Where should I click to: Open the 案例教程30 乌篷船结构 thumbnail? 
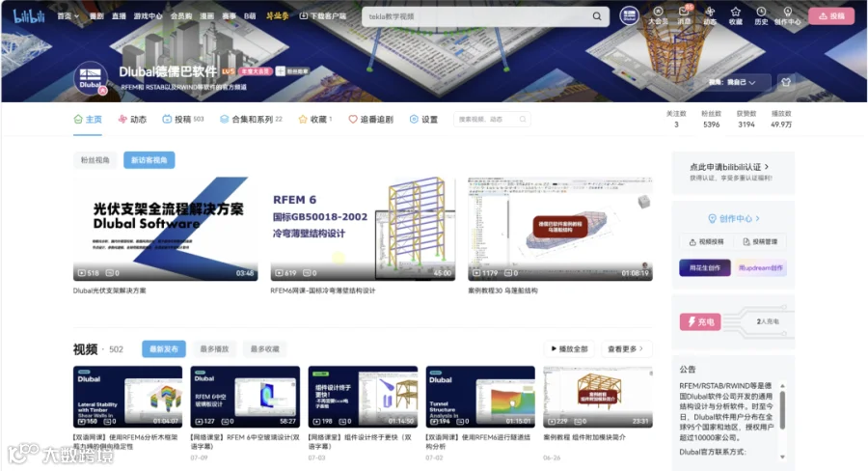[x=560, y=229]
